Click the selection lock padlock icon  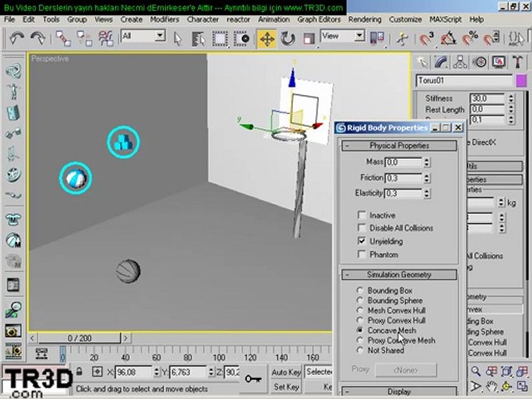[x=79, y=371]
